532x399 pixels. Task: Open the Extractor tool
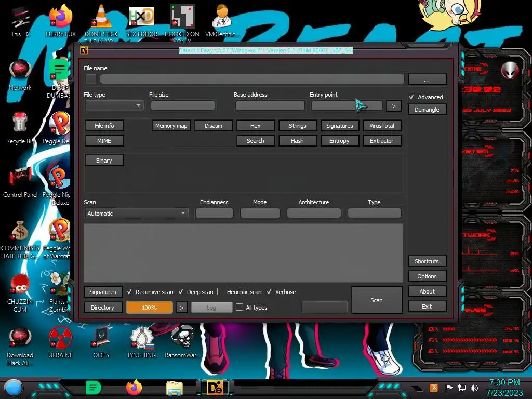[x=382, y=141]
